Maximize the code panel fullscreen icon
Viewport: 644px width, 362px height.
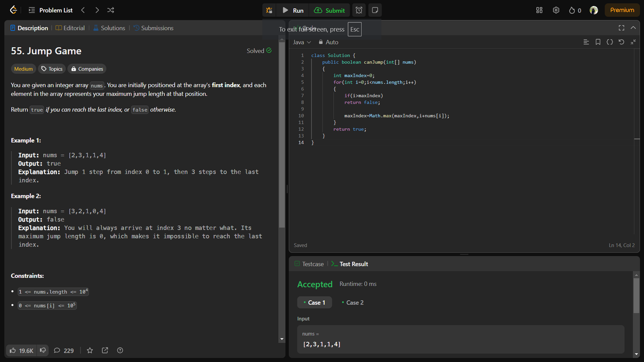tap(622, 28)
